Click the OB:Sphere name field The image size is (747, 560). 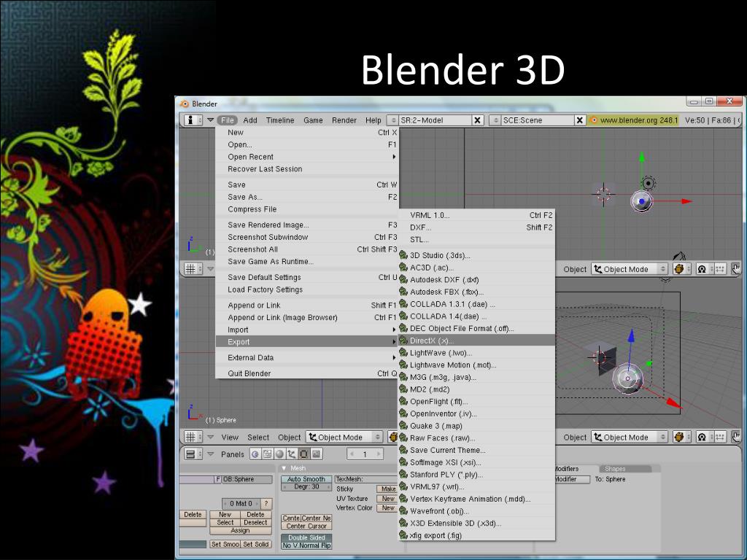247,479
